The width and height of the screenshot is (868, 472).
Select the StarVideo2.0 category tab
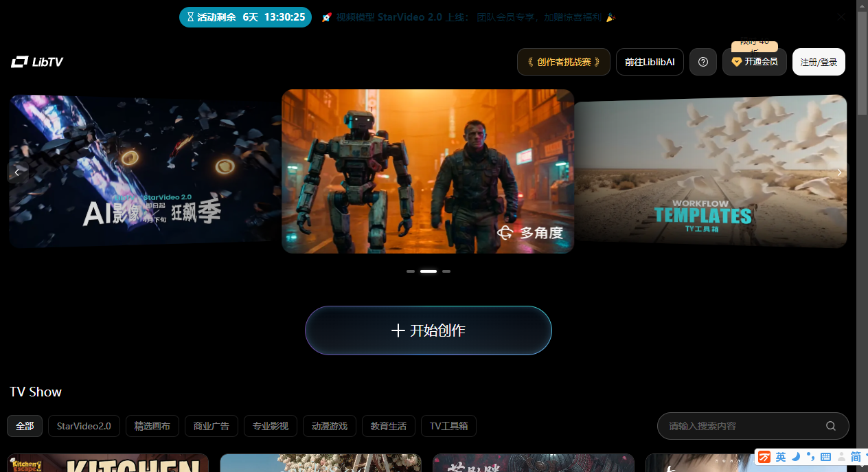(x=84, y=426)
